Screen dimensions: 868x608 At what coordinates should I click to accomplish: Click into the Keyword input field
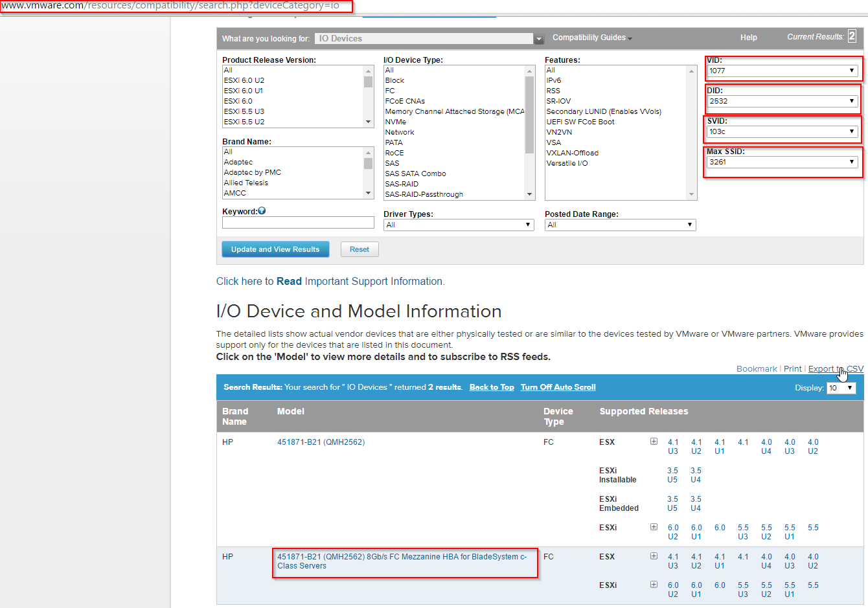pos(298,223)
